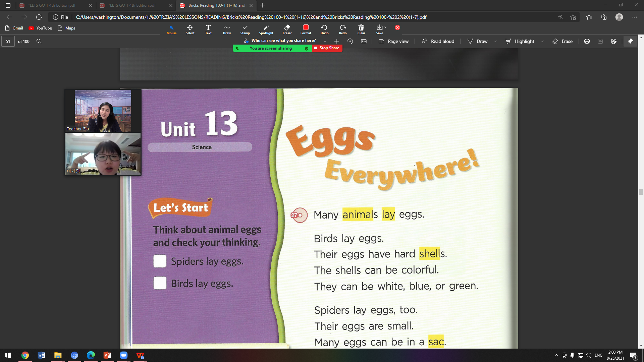This screenshot has height=362, width=644.
Task: Show hidden system tray icons
Action: 556,355
